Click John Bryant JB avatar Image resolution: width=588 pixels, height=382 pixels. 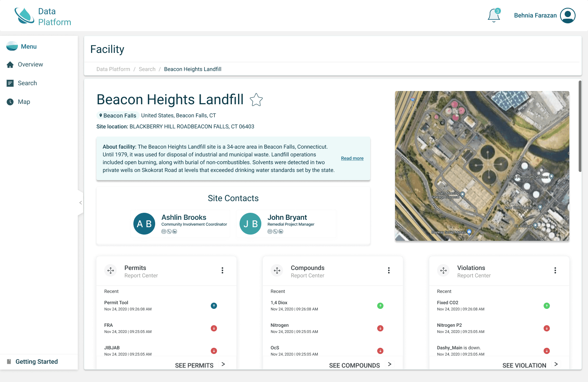click(x=250, y=224)
